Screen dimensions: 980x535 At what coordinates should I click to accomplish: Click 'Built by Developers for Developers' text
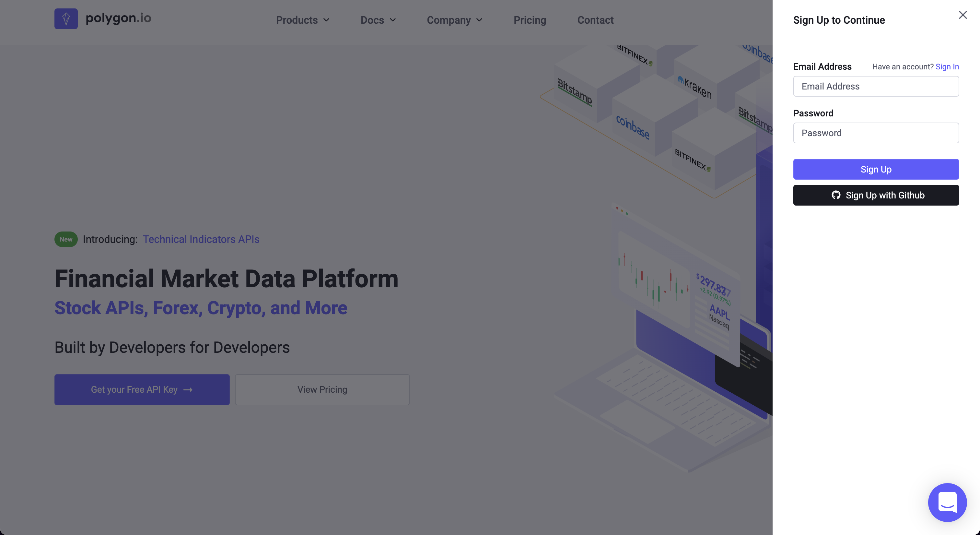[172, 347]
